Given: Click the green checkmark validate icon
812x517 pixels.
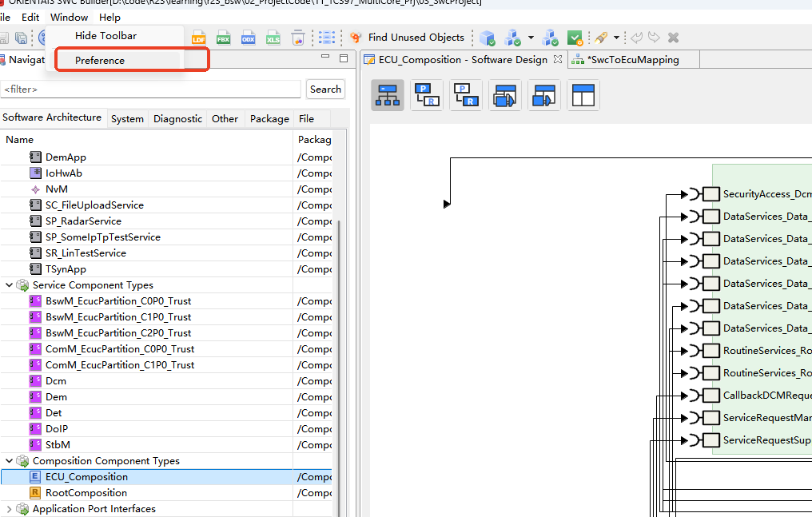Looking at the screenshot, I should point(575,38).
